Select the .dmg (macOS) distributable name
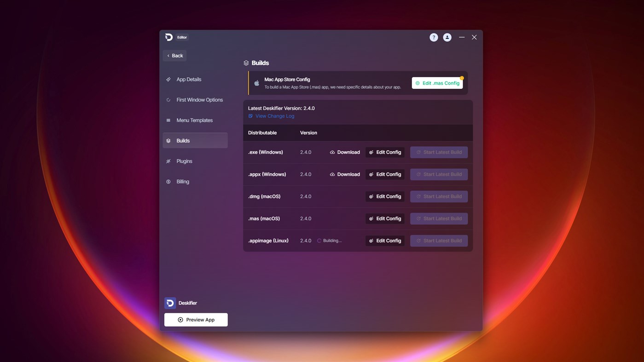 pos(264,196)
